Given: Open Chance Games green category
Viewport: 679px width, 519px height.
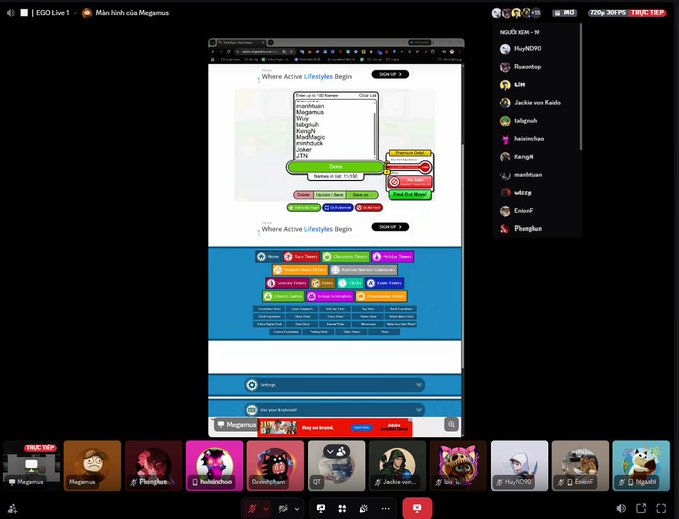Looking at the screenshot, I should tap(284, 297).
